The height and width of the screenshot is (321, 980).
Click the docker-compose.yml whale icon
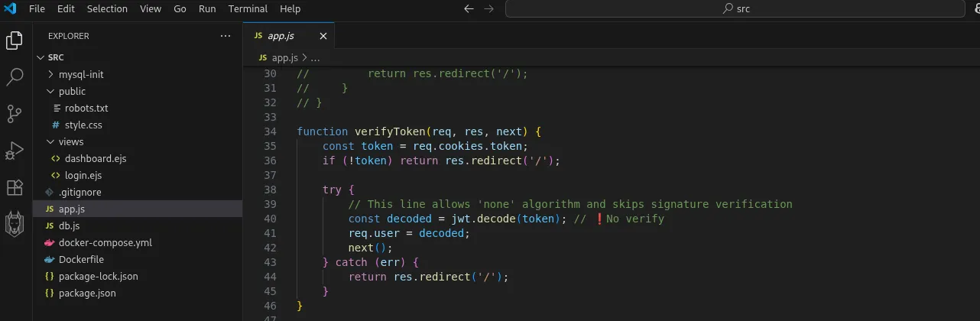[x=50, y=243]
